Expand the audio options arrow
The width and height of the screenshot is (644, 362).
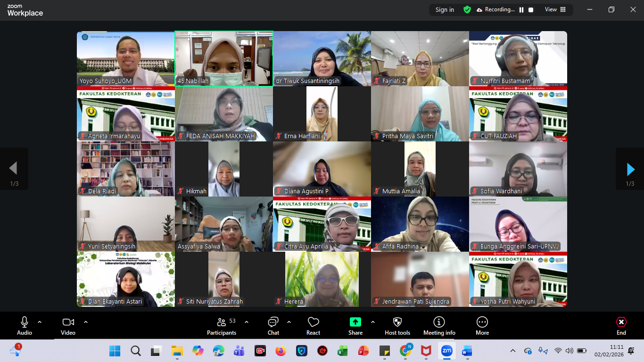point(40,322)
